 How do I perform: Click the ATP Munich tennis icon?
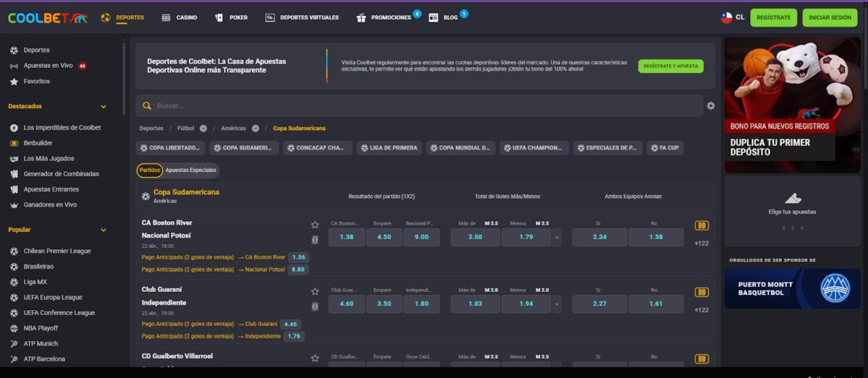click(14, 343)
